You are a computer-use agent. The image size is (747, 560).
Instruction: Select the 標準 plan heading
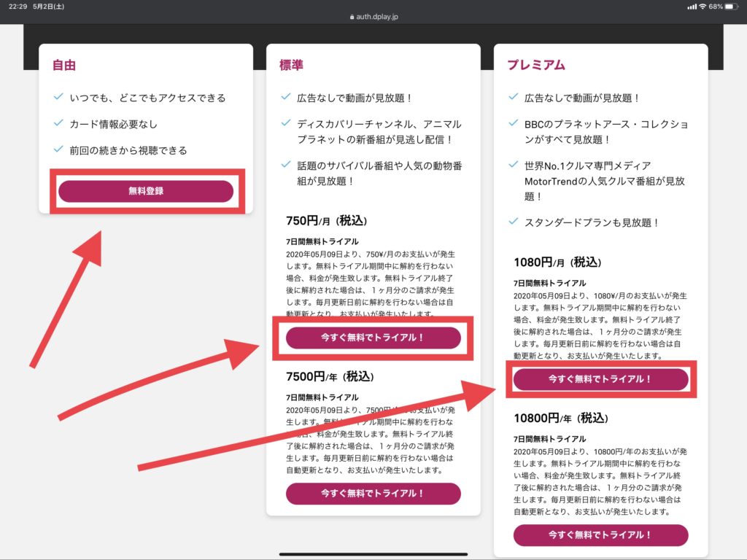click(291, 65)
